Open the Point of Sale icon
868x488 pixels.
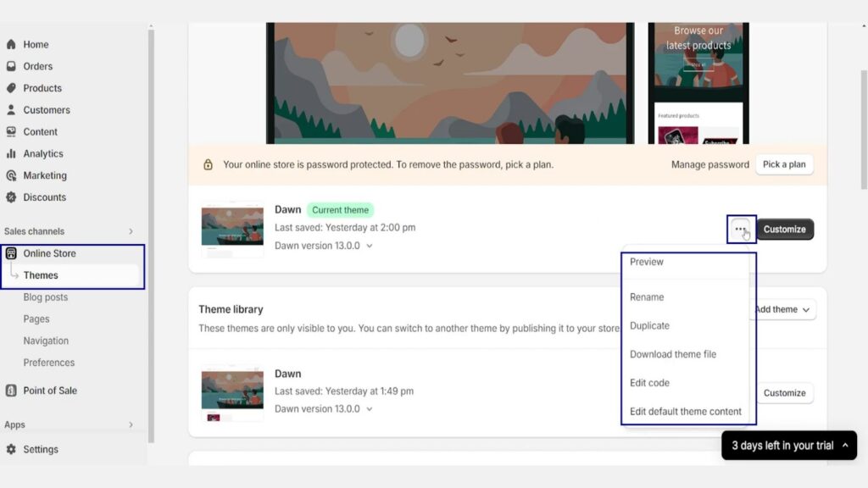[12, 391]
